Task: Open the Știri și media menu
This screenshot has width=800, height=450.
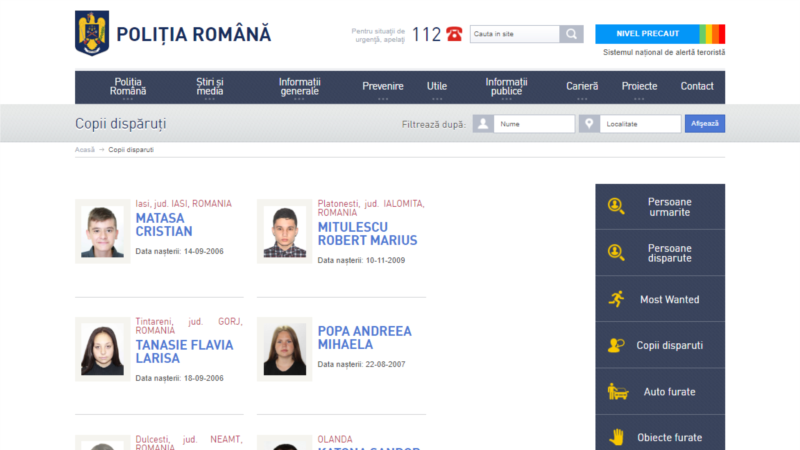Action: tap(210, 87)
